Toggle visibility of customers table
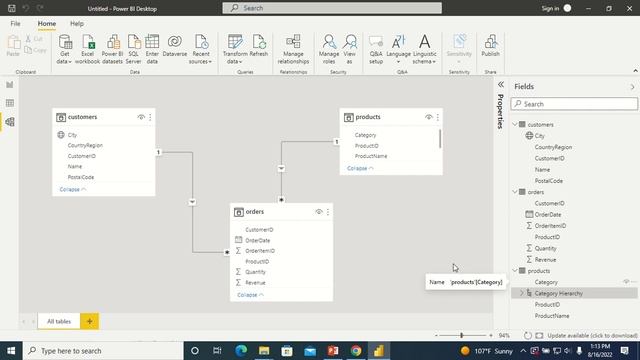This screenshot has height=360, width=640. [141, 117]
